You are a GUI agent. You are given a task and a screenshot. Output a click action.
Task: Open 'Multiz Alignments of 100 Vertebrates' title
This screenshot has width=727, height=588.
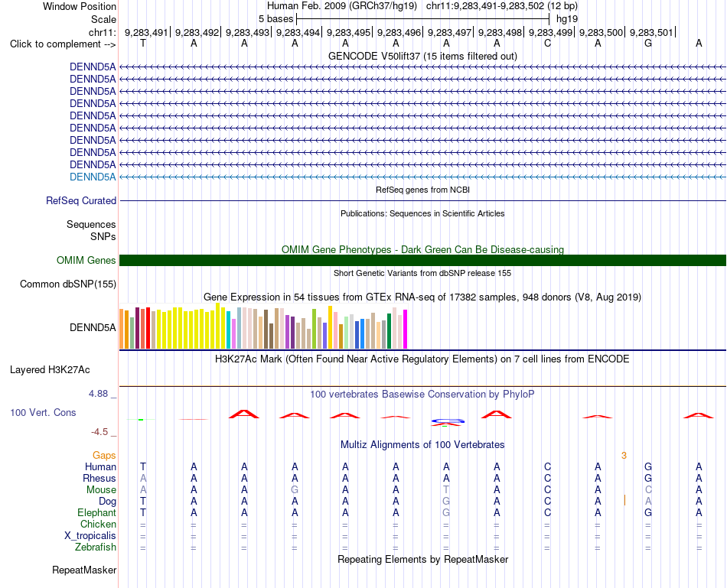[x=422, y=445]
